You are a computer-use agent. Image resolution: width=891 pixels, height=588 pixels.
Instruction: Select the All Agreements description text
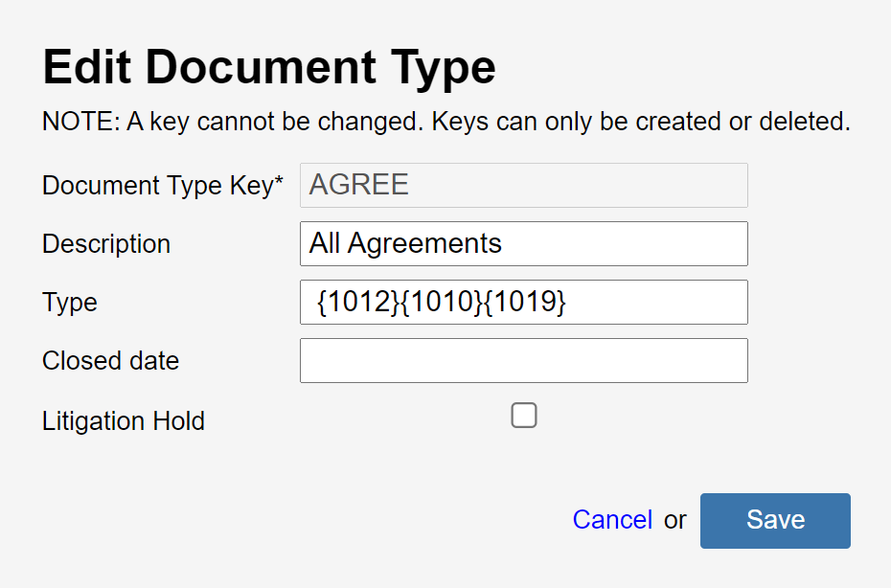[x=402, y=243]
